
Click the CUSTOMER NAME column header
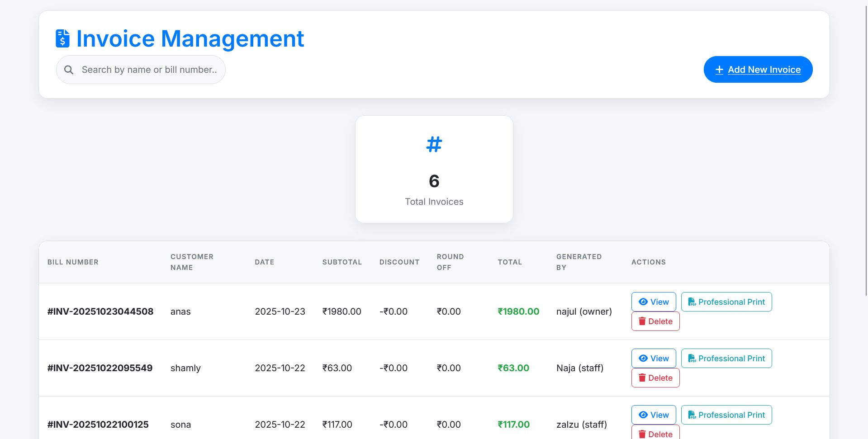[x=192, y=262]
